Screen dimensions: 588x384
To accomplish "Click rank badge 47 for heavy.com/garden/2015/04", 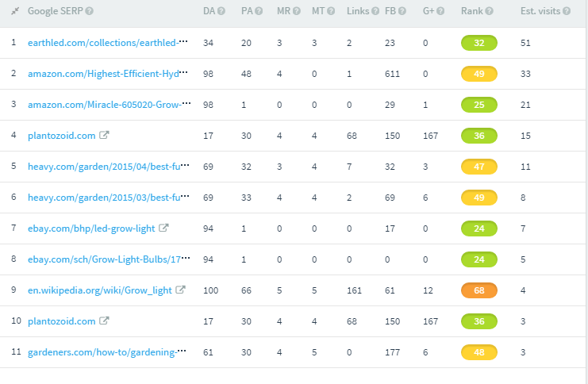I will 478,167.
